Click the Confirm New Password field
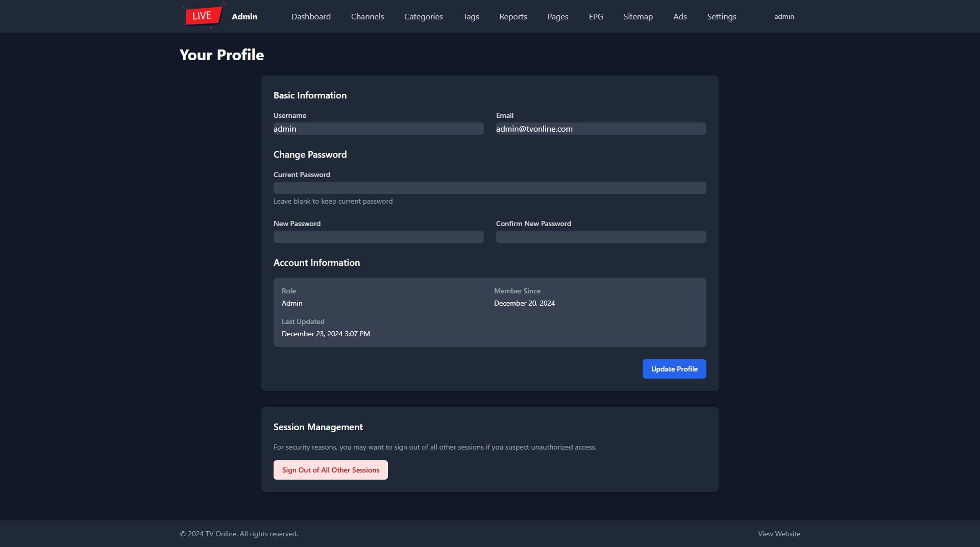Viewport: 980px width, 547px height. click(601, 237)
